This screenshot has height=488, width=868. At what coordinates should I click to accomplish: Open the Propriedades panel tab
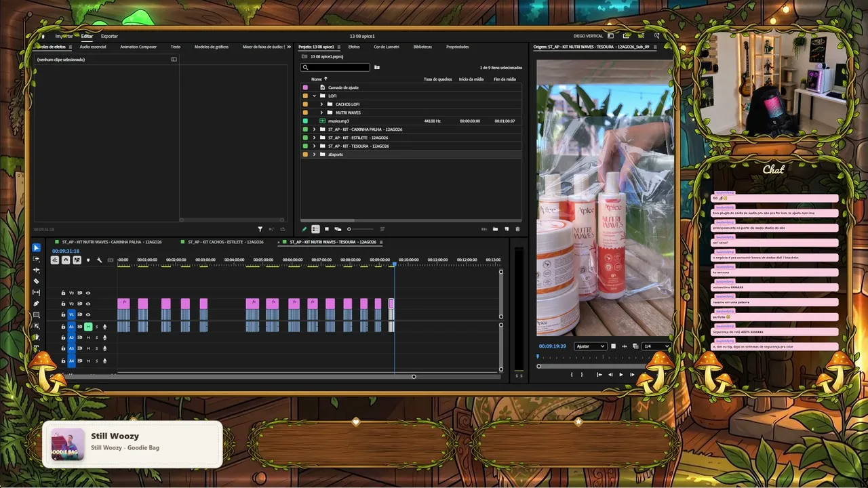tap(457, 47)
